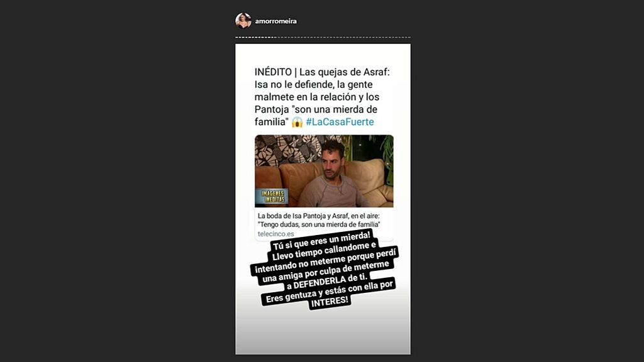
Task: Click the empty gray gradient below the caption
Action: tap(323, 332)
